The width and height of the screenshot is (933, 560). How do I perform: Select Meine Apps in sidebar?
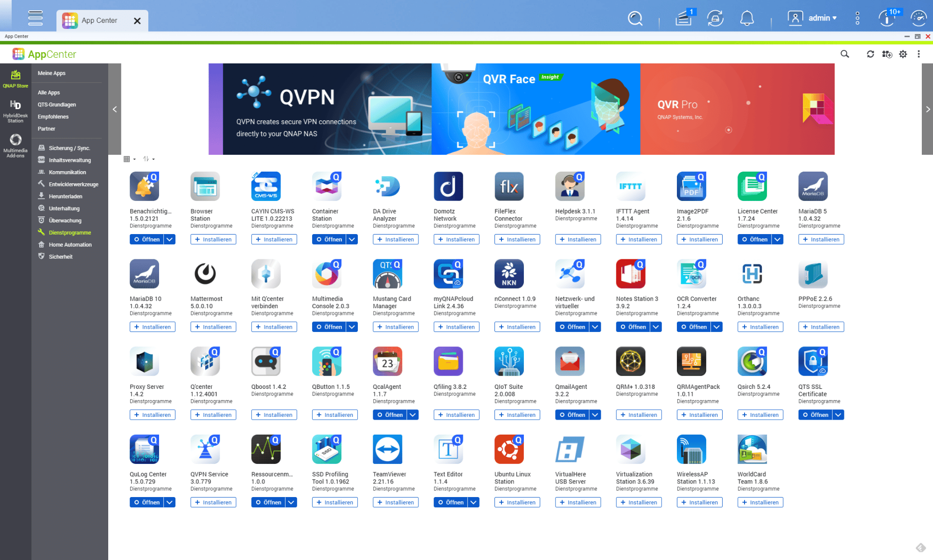pos(51,73)
